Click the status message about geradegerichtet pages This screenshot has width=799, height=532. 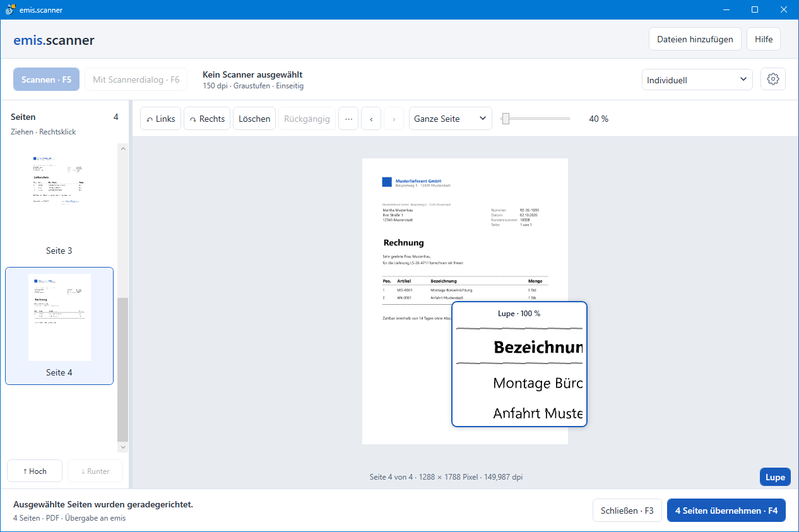[103, 505]
